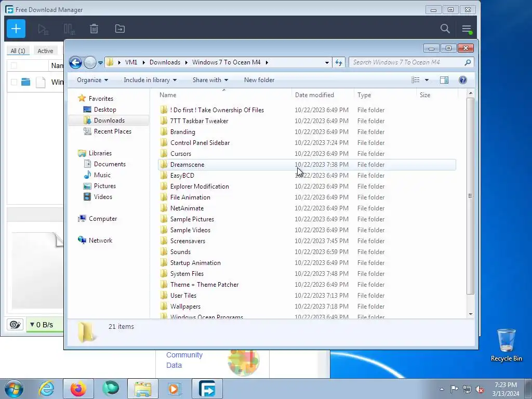532x399 pixels.
Task: Open the view options dropdown arrow
Action: (x=427, y=80)
